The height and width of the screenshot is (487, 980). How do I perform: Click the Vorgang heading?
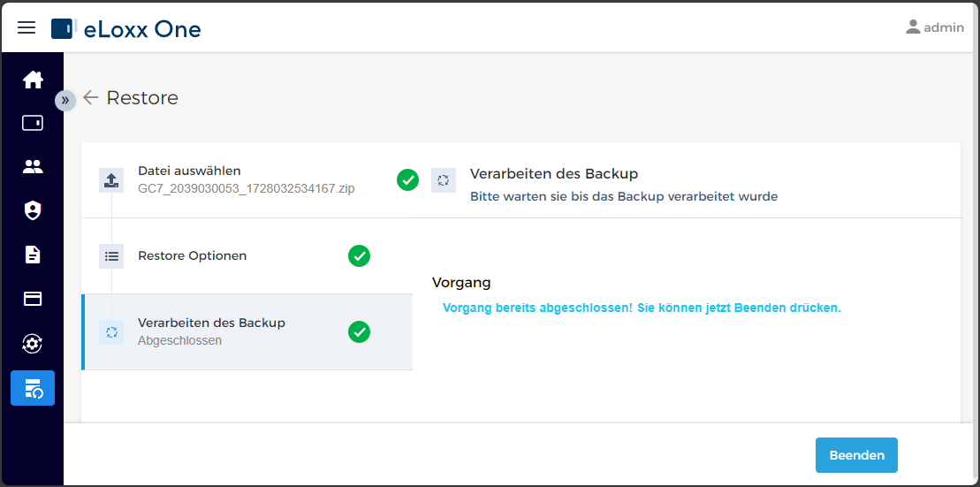461,283
